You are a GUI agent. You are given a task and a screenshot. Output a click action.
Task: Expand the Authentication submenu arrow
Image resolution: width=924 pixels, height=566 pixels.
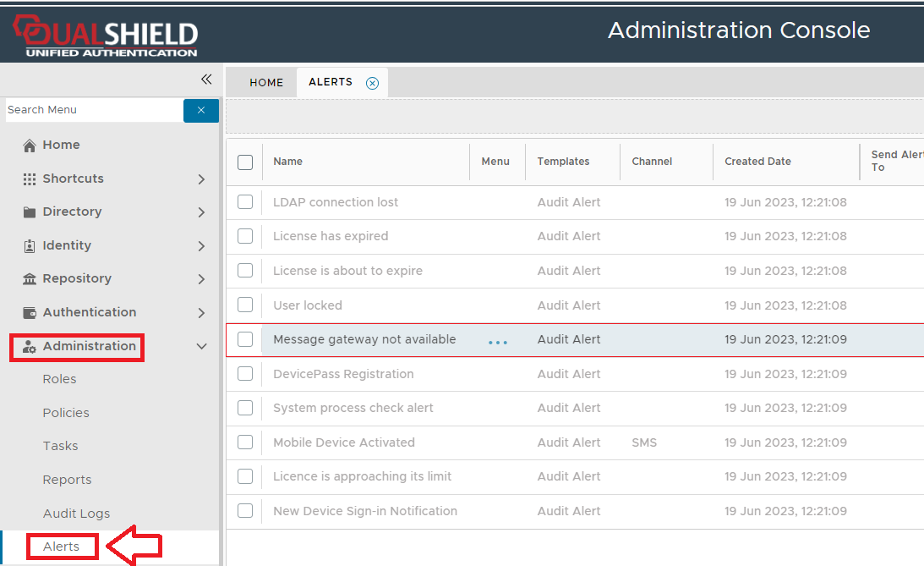pos(201,313)
